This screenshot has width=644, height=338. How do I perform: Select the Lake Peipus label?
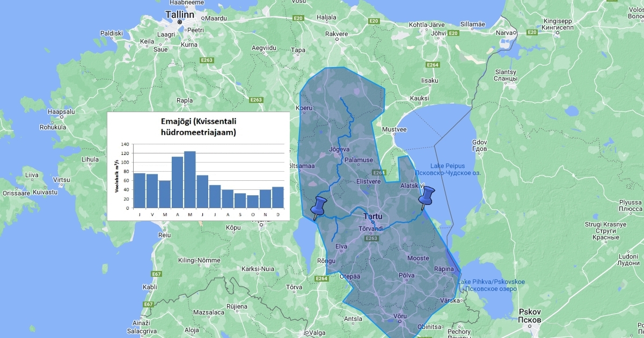click(x=447, y=166)
